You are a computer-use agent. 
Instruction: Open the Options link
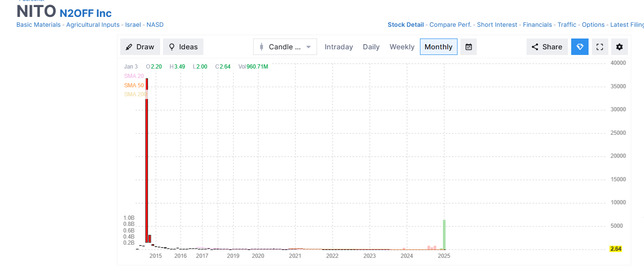(x=593, y=25)
